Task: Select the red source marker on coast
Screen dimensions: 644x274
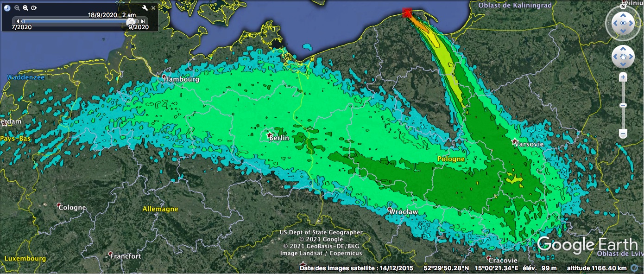Action: tap(407, 13)
